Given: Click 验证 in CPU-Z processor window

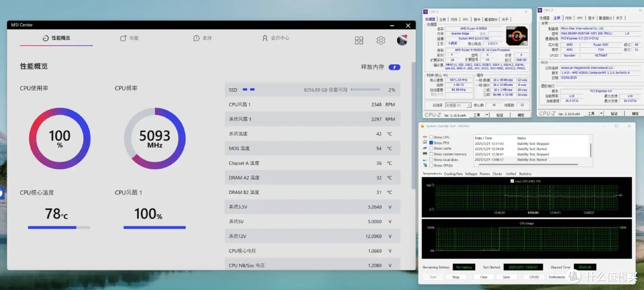Looking at the screenshot, I should 500,115.
